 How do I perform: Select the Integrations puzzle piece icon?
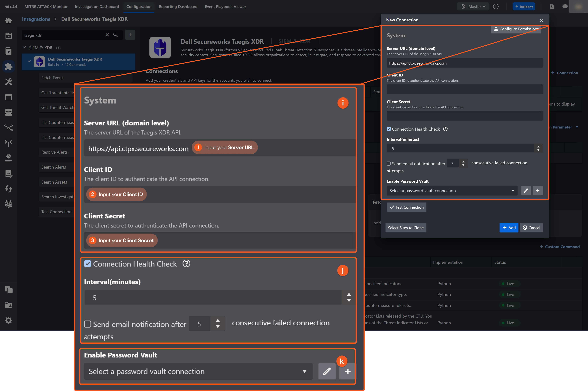(x=8, y=66)
